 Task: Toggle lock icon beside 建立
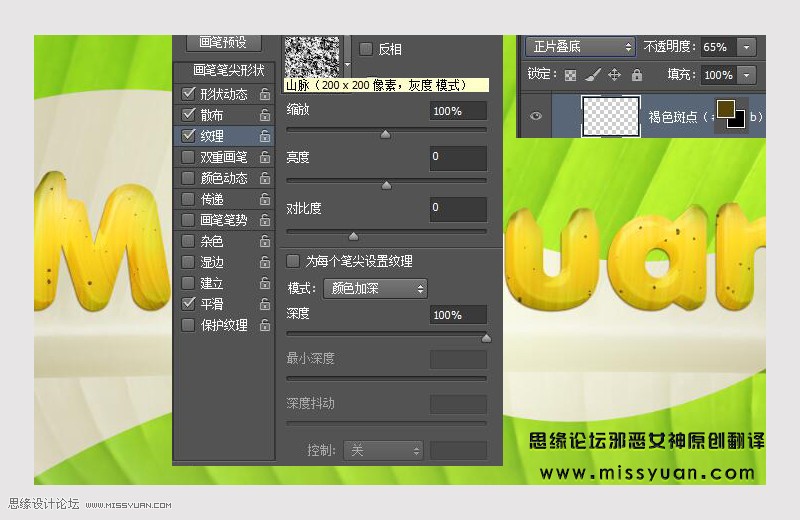(x=265, y=283)
